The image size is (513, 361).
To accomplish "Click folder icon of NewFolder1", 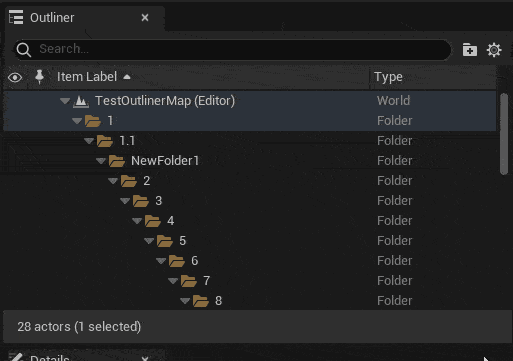I will (117, 161).
